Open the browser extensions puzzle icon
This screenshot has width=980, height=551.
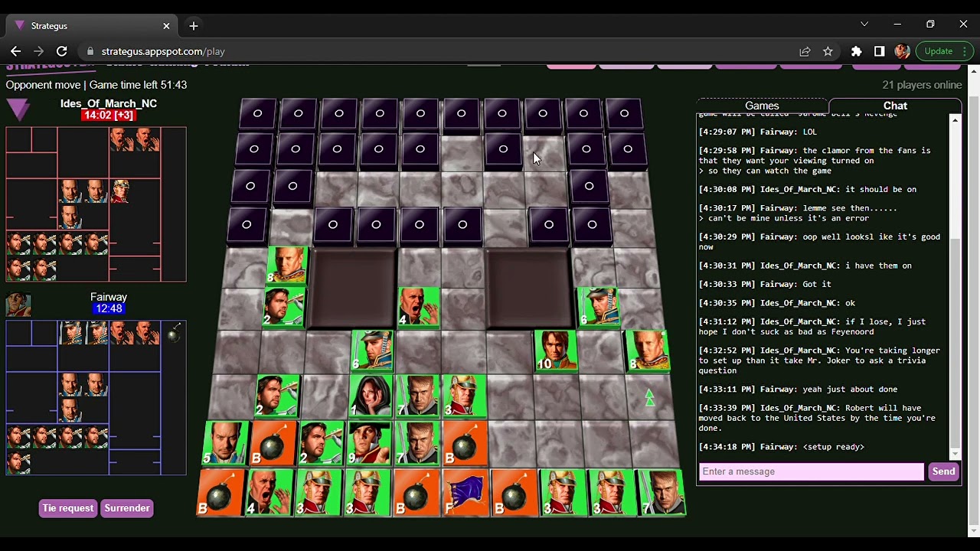[x=857, y=51]
